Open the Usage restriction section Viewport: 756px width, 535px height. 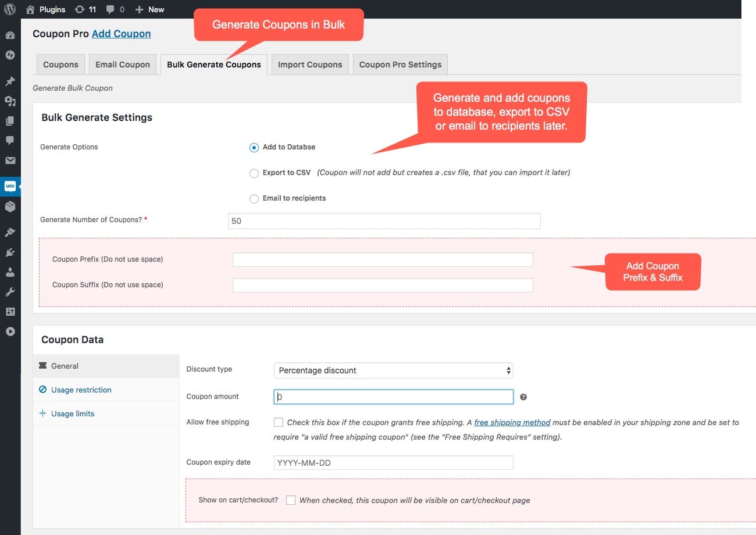click(81, 390)
